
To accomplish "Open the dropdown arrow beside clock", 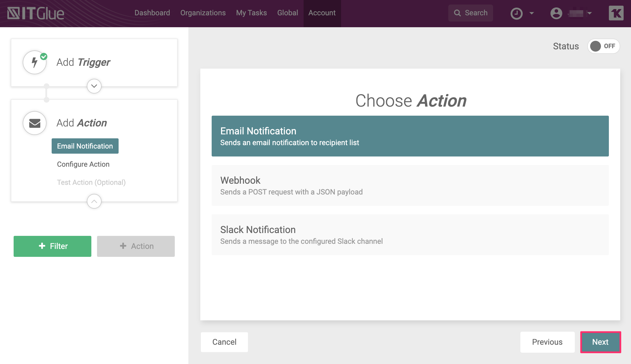I will (532, 13).
